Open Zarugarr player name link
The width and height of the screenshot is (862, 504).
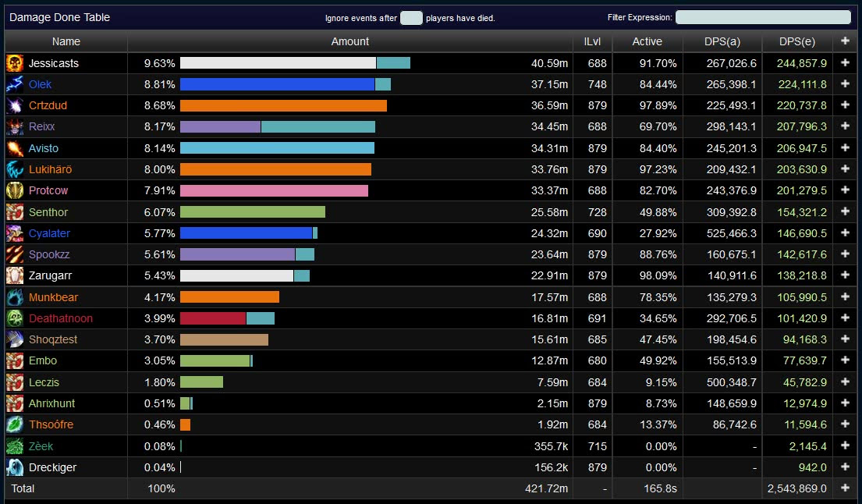[x=50, y=275]
